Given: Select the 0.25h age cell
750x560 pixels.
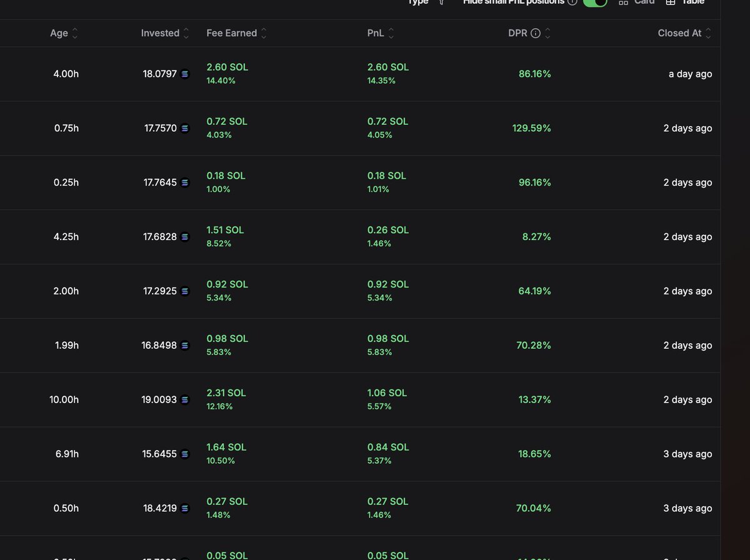Looking at the screenshot, I should coord(66,183).
